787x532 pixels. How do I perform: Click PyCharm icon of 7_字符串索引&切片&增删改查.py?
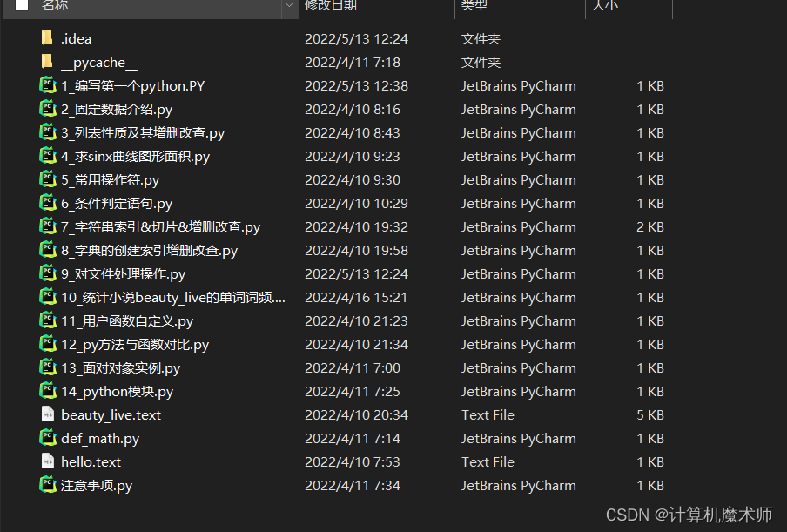tap(48, 226)
